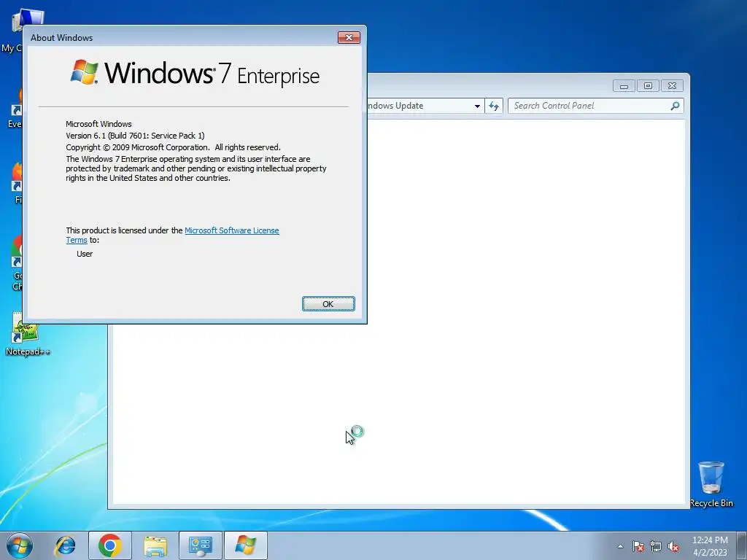The height and width of the screenshot is (560, 747).
Task: Click the Show desktop button
Action: coord(742,545)
